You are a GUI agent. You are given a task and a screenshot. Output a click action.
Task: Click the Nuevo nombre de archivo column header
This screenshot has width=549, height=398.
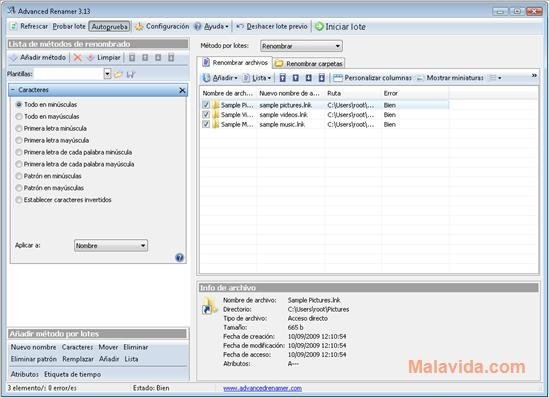point(291,93)
